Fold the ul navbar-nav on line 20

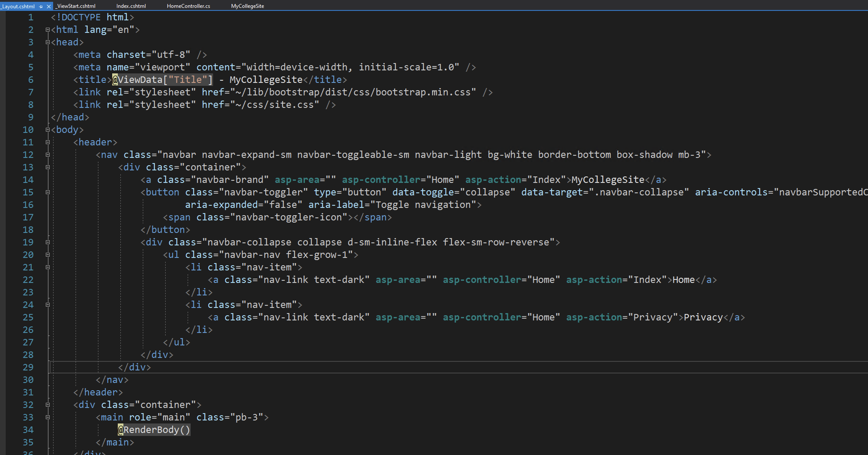tap(47, 255)
